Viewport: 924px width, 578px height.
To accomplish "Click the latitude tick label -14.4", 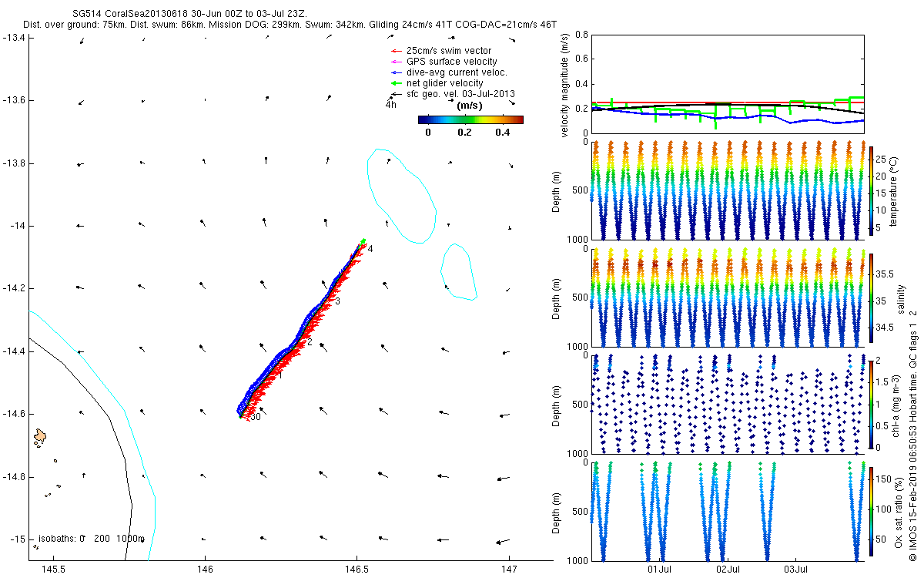I will pyautogui.click(x=15, y=351).
